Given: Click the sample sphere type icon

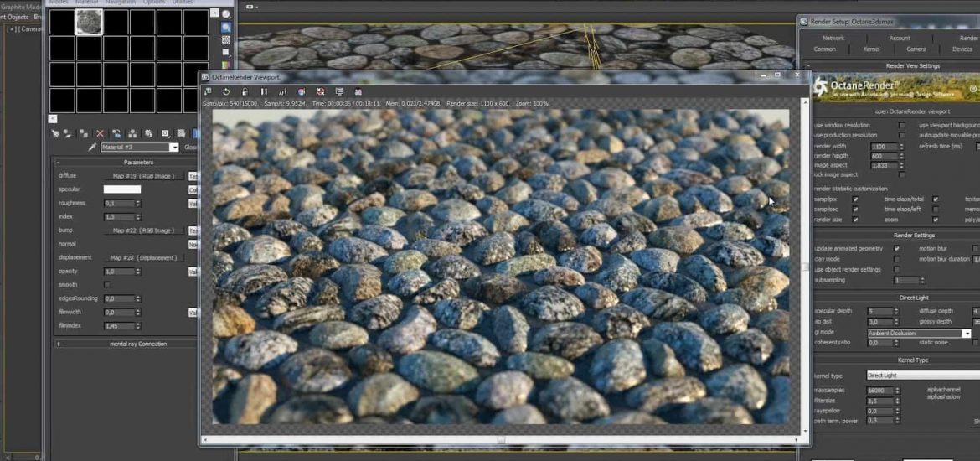Looking at the screenshot, I should (x=226, y=14).
